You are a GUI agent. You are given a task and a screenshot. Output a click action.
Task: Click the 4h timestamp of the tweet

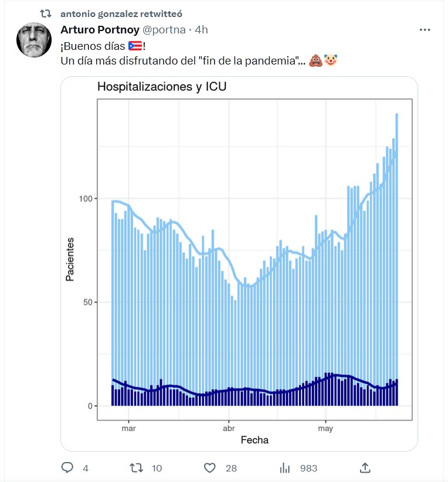(202, 29)
